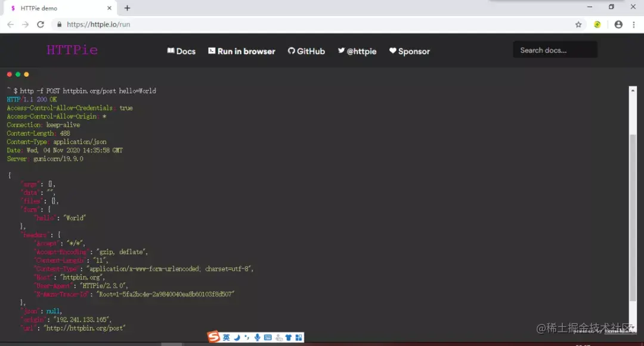This screenshot has width=644, height=346.
Task: Open the Docs link in the navbar
Action: 181,51
